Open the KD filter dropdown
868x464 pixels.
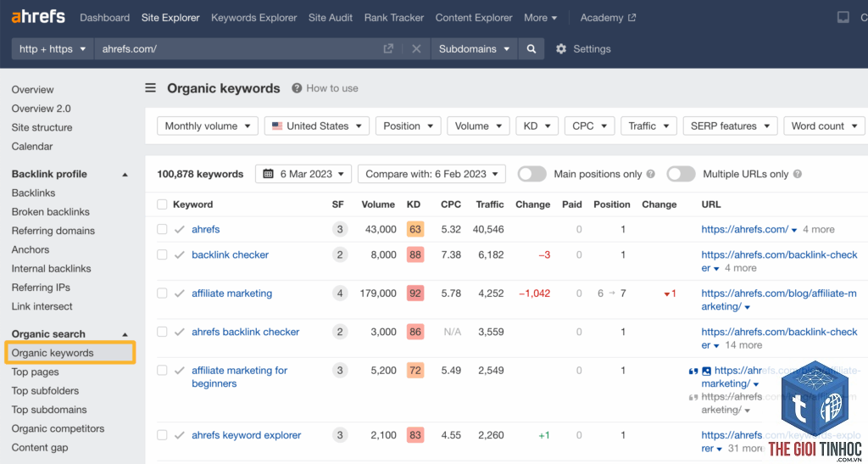coord(537,126)
